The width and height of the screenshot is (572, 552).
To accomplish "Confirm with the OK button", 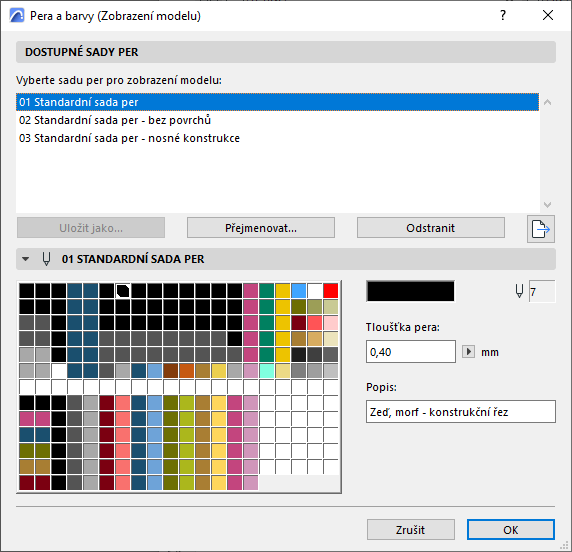I will [x=511, y=530].
